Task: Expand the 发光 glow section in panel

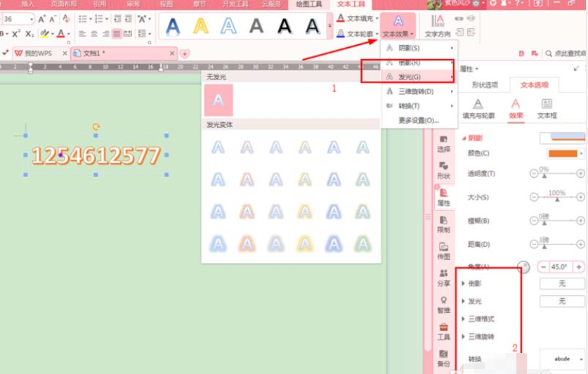Action: point(464,301)
